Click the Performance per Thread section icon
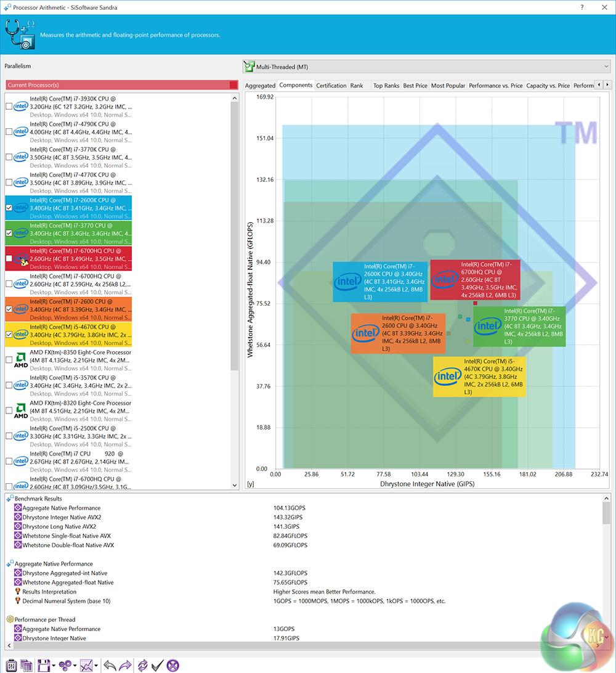Screen dimensions: 616x673 point(10,619)
